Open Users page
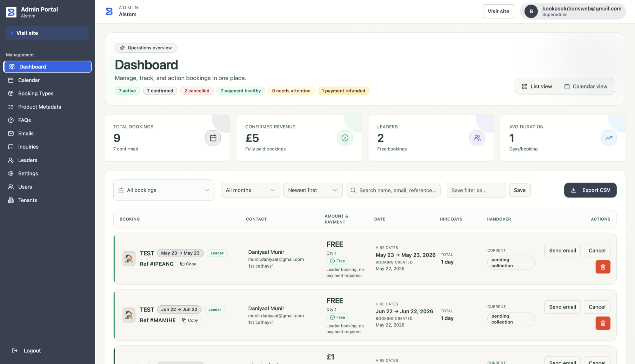 47,187
